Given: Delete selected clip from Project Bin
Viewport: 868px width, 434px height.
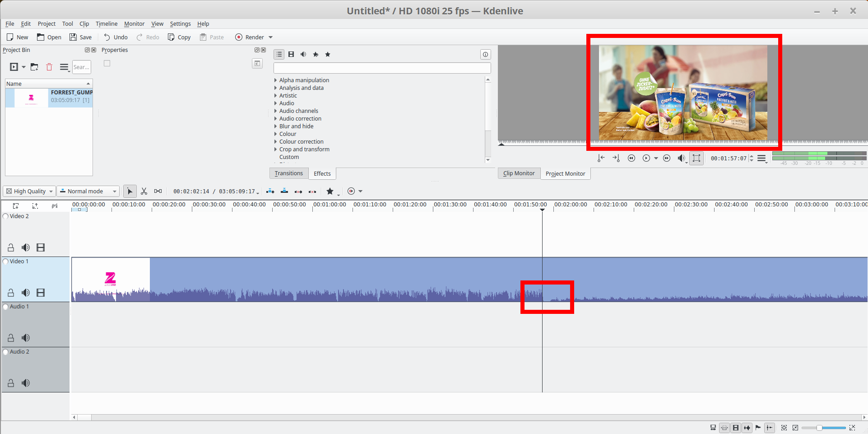Looking at the screenshot, I should pyautogui.click(x=49, y=67).
